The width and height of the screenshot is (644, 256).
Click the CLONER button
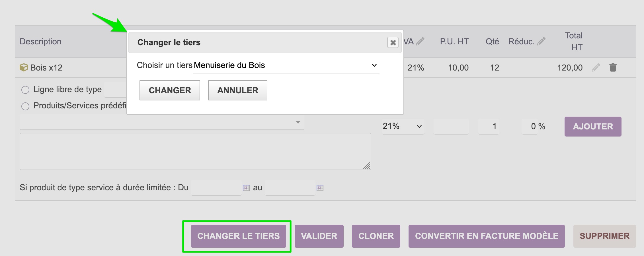pos(376,236)
